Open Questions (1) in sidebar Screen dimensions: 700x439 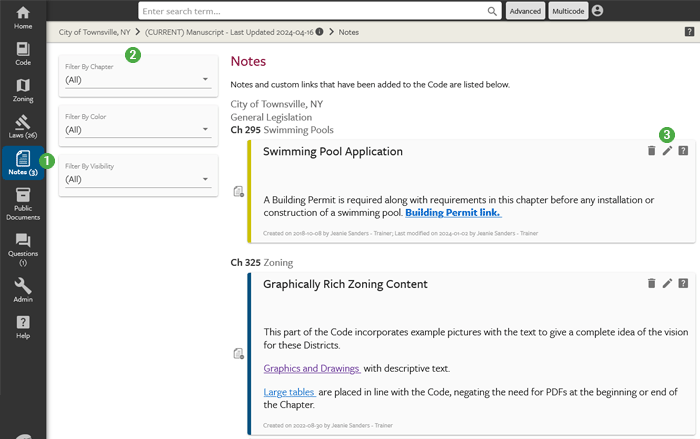22,247
